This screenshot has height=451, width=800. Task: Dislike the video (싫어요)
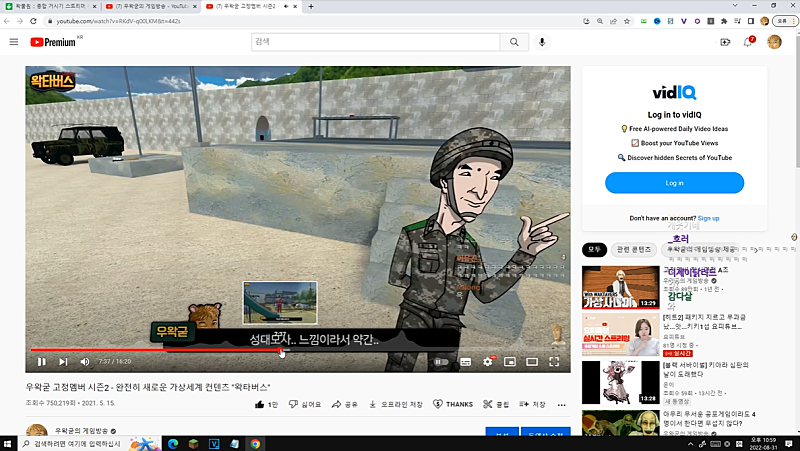pos(305,405)
